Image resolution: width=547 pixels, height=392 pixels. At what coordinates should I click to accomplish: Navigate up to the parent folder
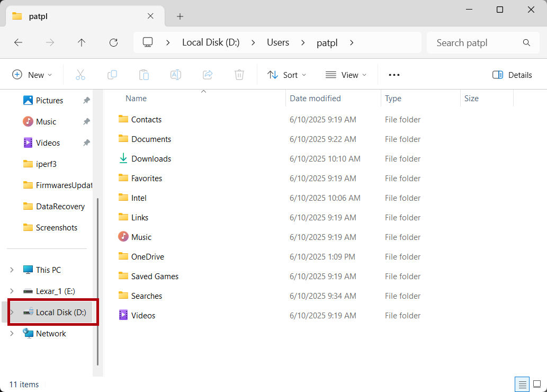(x=82, y=42)
